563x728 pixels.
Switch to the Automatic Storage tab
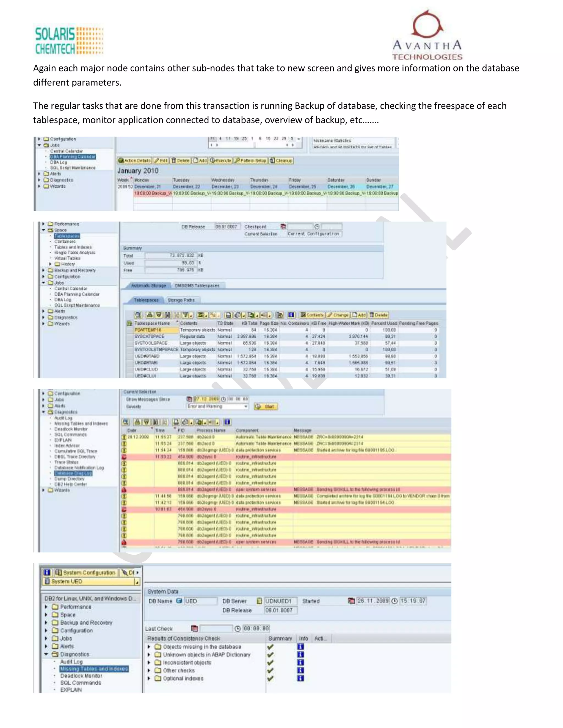coord(148,286)
